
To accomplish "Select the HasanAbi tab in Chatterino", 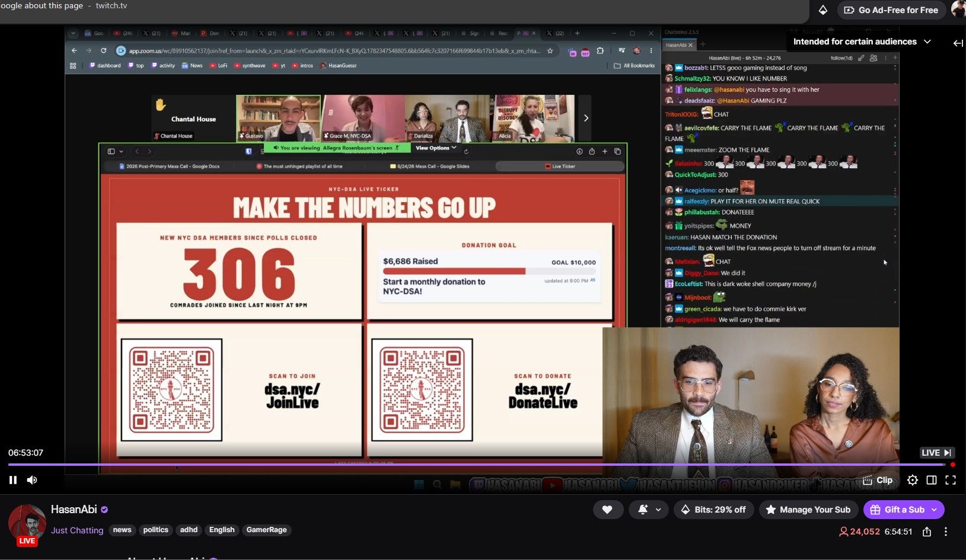I will coord(679,45).
